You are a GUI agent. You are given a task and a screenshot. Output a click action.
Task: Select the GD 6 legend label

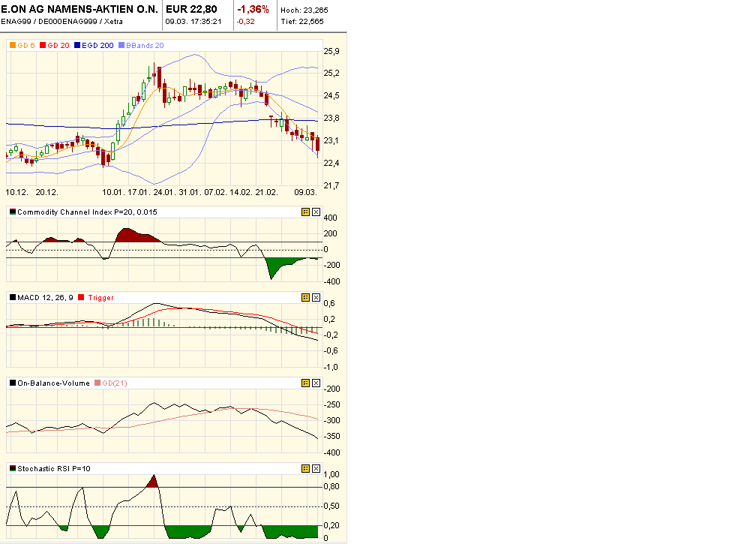[x=26, y=45]
